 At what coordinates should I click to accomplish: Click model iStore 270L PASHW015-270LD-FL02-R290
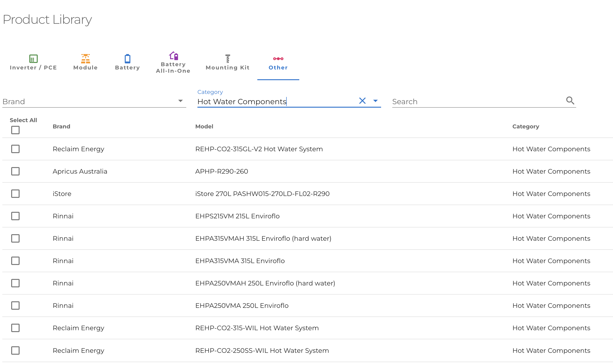point(262,194)
